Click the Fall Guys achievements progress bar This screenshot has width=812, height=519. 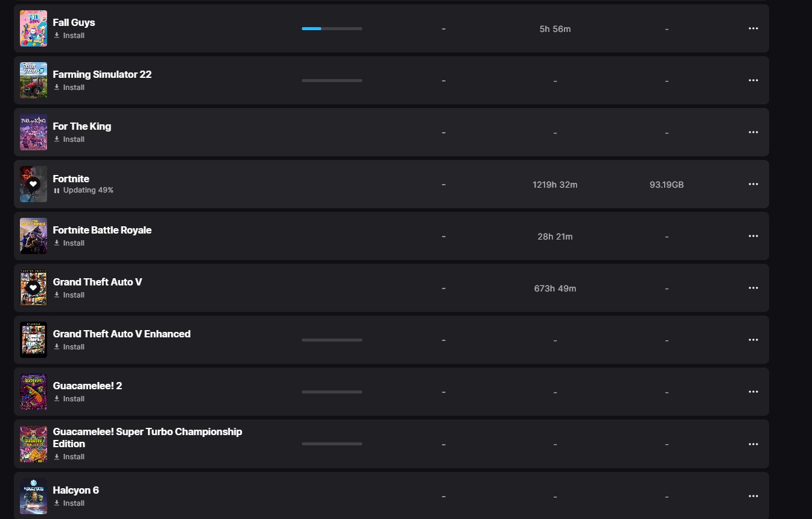(331, 28)
